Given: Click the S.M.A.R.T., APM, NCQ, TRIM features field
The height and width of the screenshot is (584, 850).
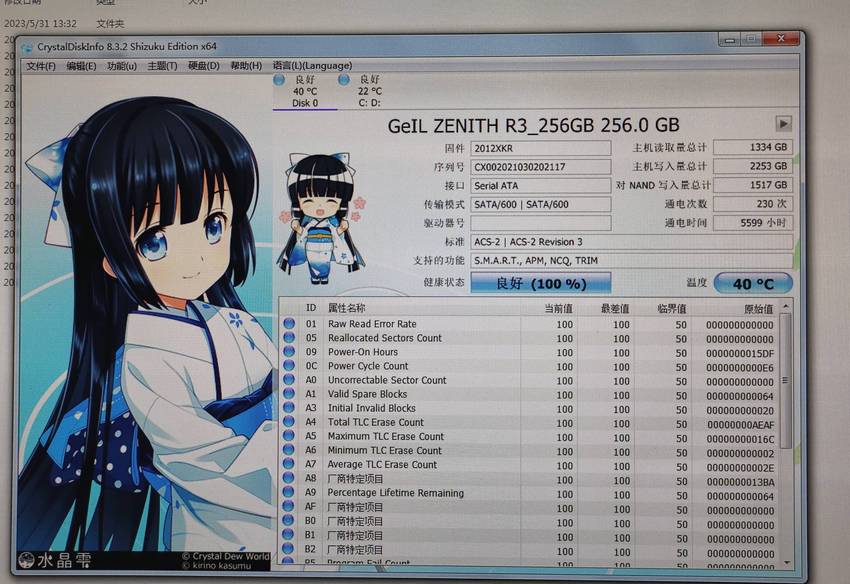Looking at the screenshot, I should tap(632, 261).
